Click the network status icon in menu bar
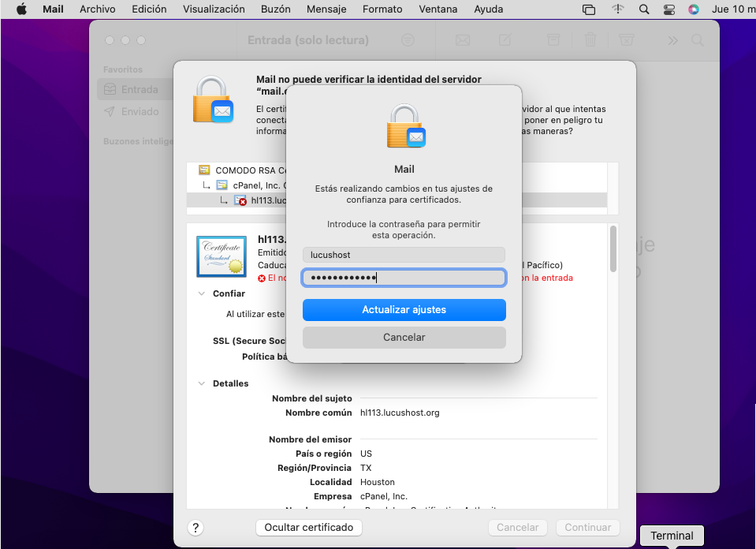This screenshot has width=756, height=549. point(617,9)
